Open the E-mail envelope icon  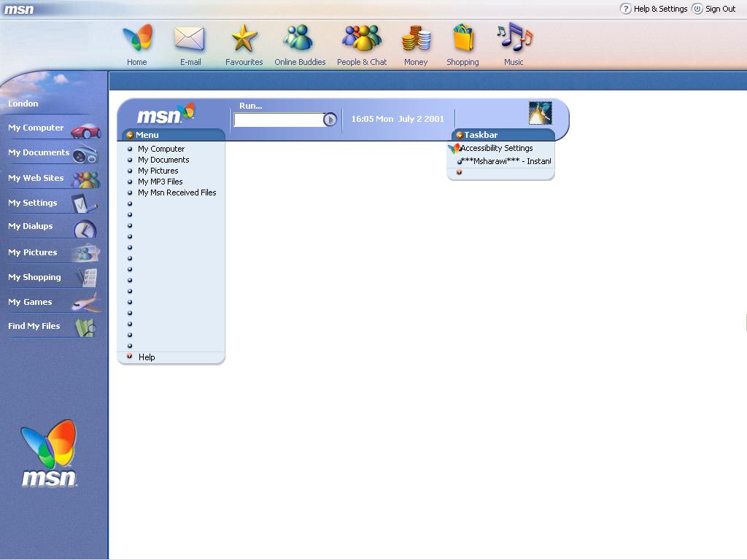190,39
